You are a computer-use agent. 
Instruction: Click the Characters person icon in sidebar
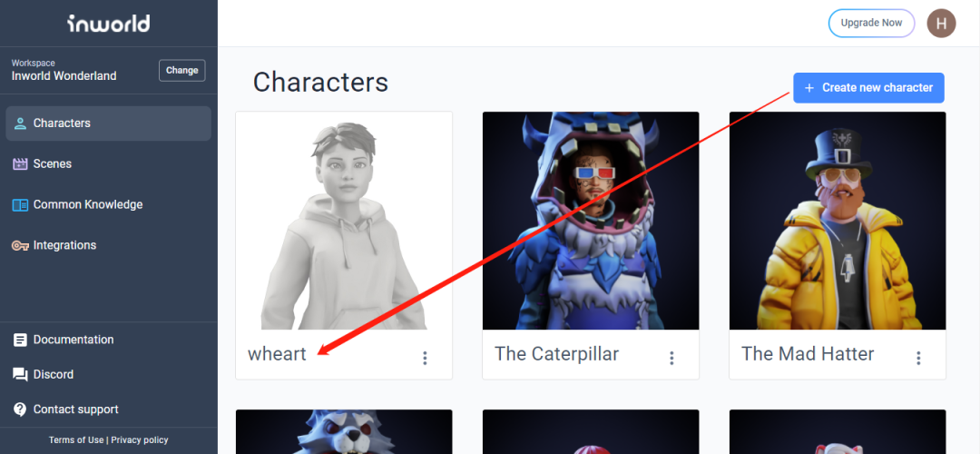21,123
